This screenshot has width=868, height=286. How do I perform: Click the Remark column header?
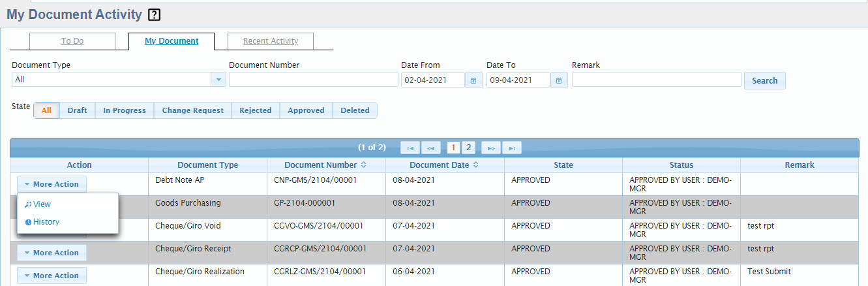(800, 165)
